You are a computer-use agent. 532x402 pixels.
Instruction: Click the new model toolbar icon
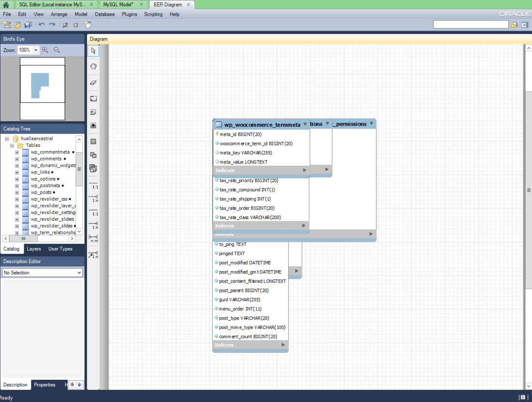pyautogui.click(x=7, y=25)
